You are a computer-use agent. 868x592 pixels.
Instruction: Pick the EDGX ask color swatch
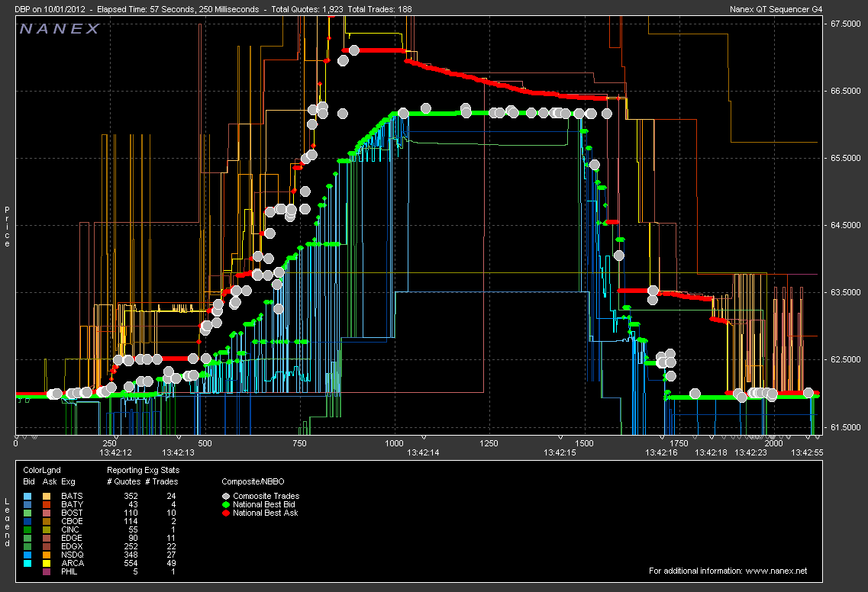(x=47, y=547)
